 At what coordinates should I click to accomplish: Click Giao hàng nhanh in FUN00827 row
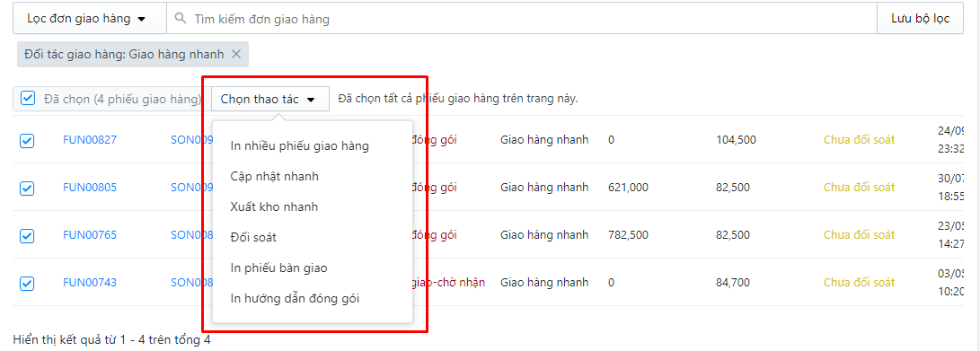pos(544,140)
